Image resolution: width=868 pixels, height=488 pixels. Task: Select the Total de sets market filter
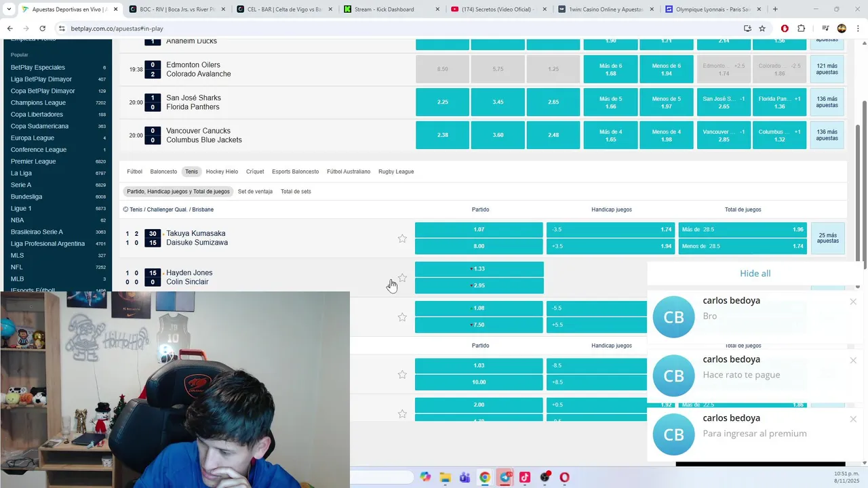pos(296,192)
